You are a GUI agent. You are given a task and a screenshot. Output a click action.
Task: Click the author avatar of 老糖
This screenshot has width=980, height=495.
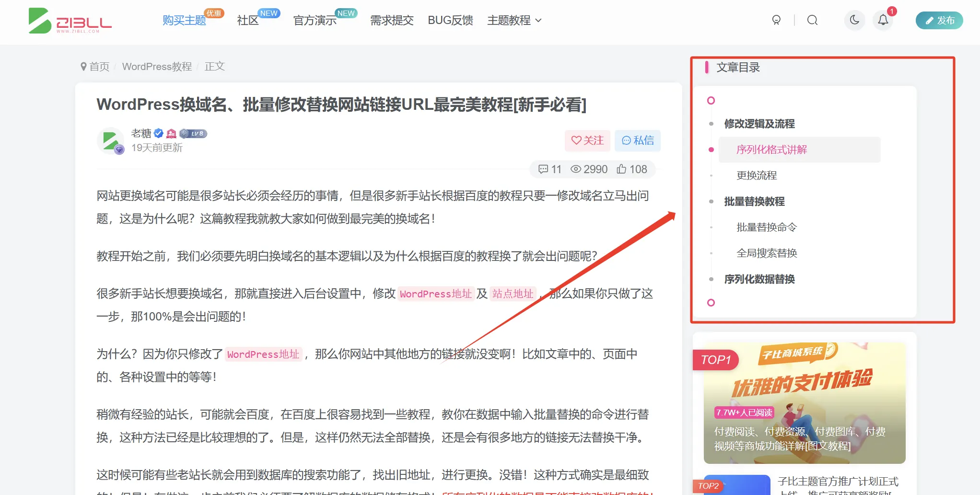click(110, 141)
